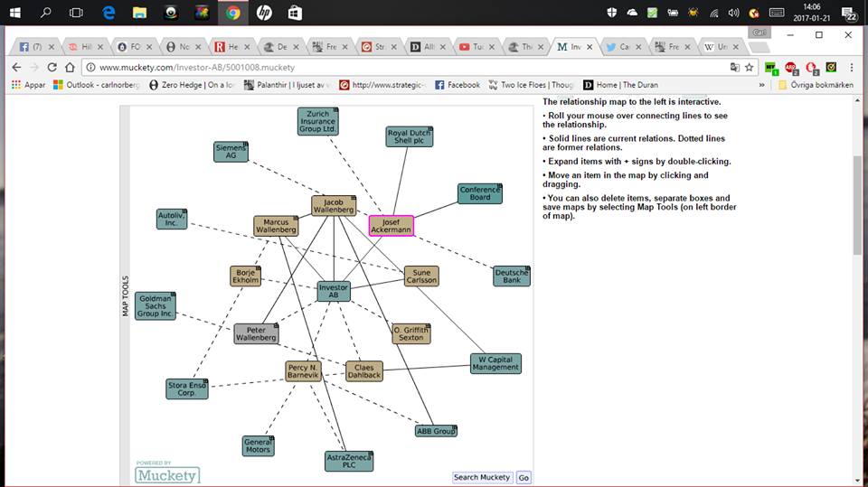Open Microsoft Edge from the taskbar
The height and width of the screenshot is (487, 868).
[108, 13]
